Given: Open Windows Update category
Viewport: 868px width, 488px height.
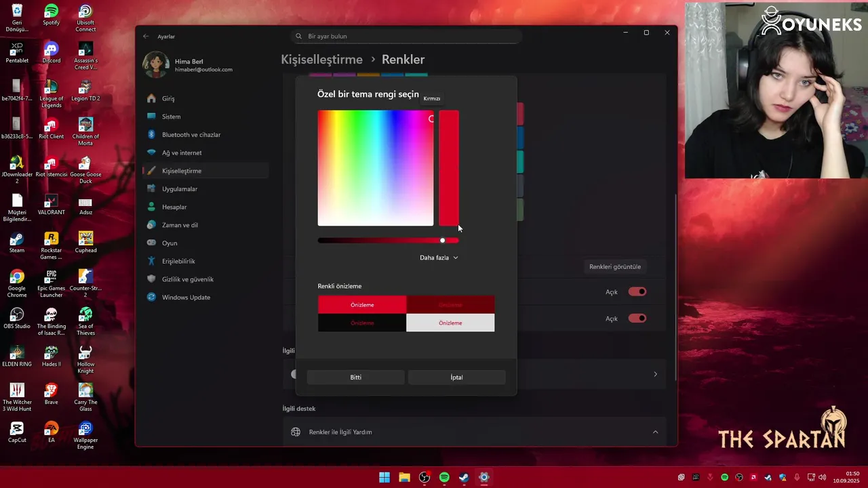Looking at the screenshot, I should point(206,297).
